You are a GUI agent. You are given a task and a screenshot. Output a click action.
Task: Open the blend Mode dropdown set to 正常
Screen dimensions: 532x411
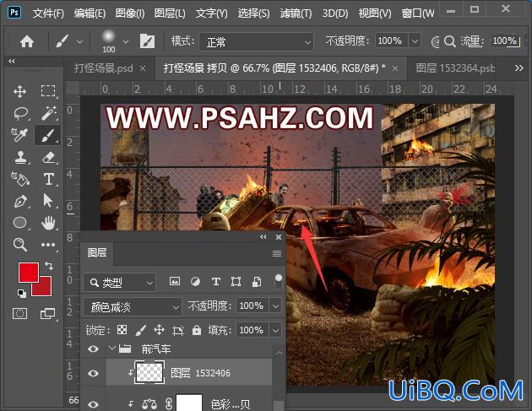coord(256,42)
